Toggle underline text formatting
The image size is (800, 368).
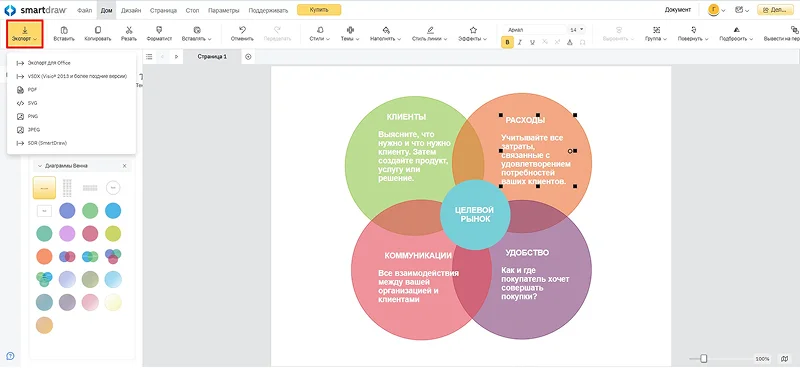point(533,42)
